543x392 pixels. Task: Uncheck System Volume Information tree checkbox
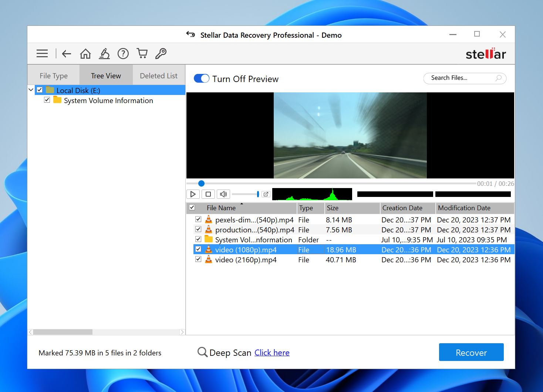pyautogui.click(x=47, y=100)
